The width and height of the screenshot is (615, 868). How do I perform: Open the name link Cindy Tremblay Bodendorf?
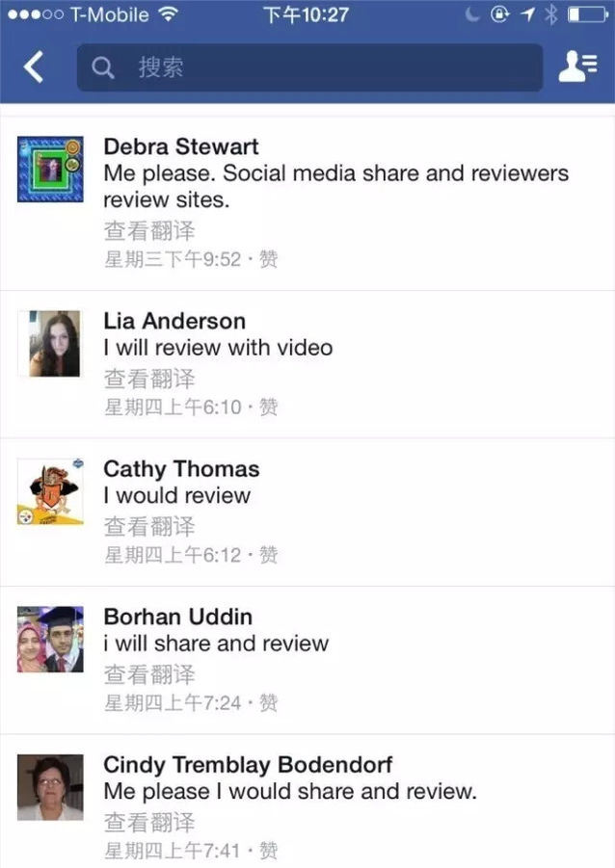click(x=248, y=765)
